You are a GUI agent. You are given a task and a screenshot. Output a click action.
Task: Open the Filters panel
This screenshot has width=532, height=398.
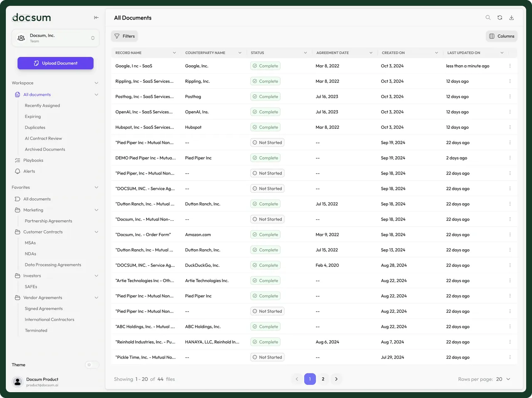[124, 36]
